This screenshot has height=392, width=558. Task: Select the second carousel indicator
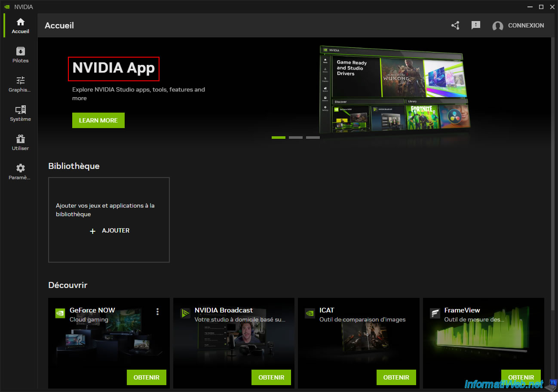point(296,138)
